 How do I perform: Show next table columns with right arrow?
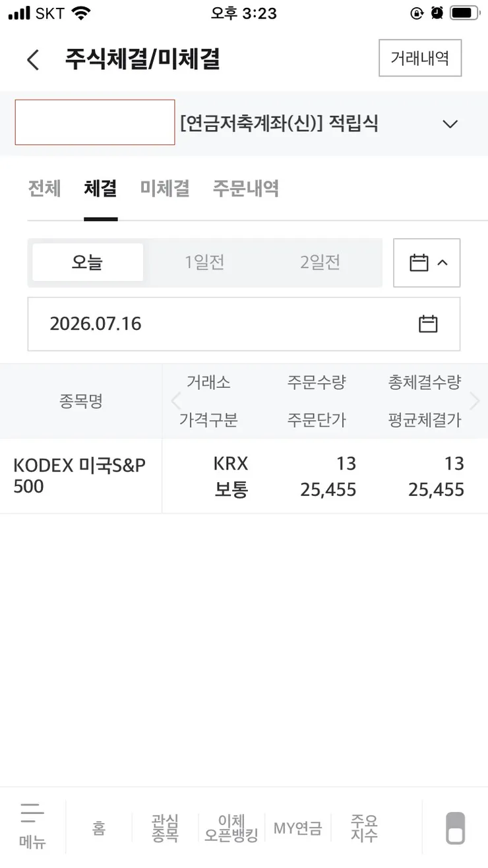coord(474,400)
